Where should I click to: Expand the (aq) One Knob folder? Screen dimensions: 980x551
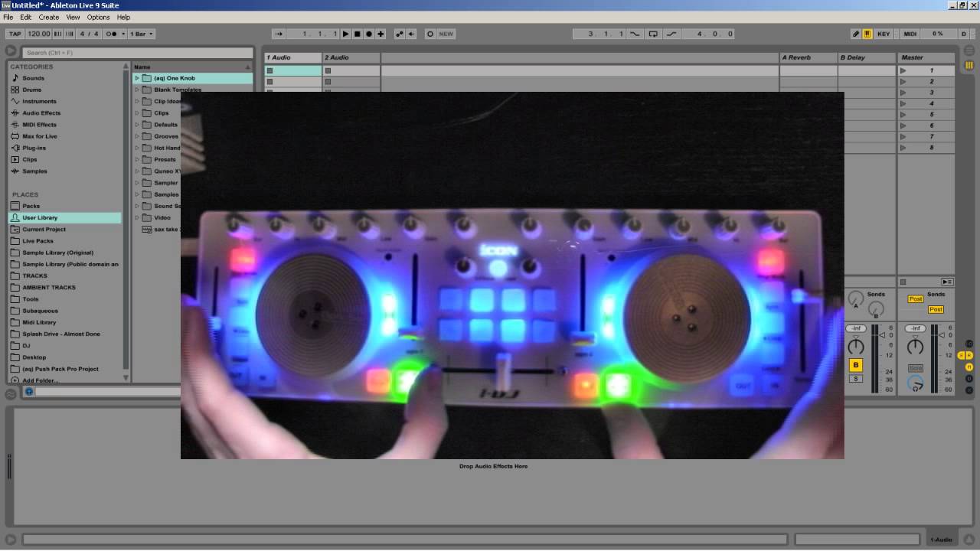pyautogui.click(x=137, y=78)
